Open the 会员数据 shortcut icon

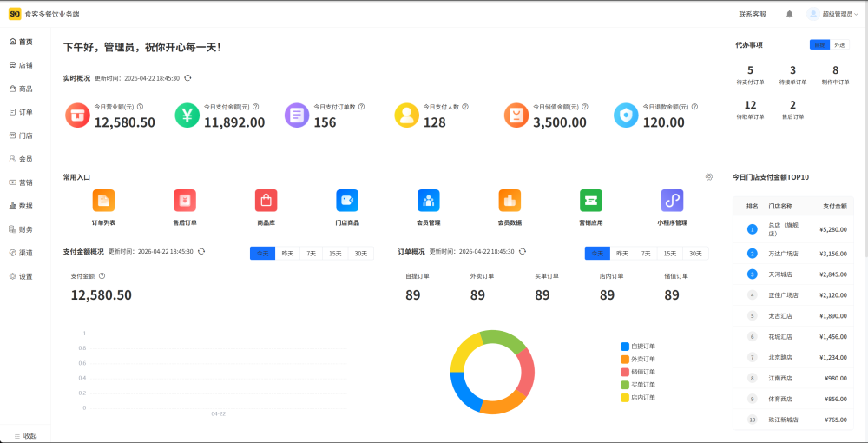click(x=510, y=201)
